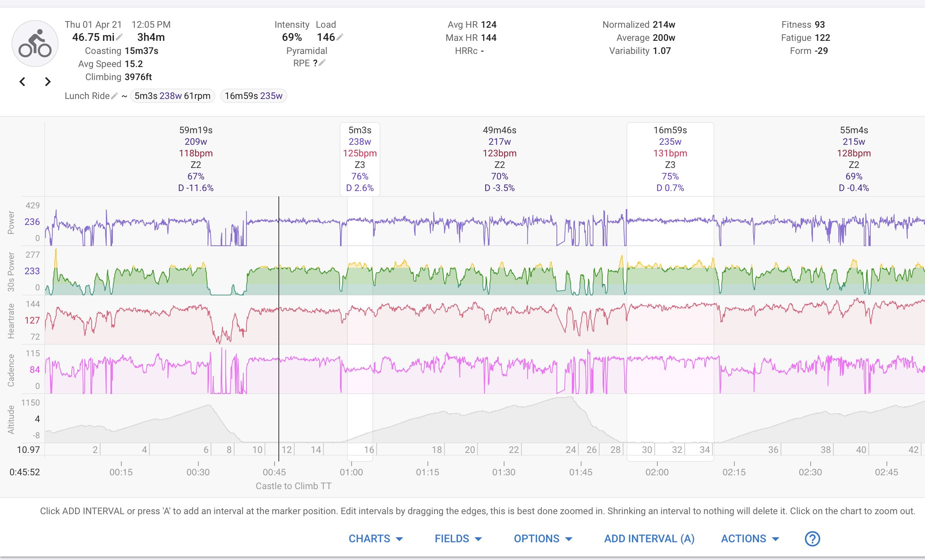
Task: Rename Lunch Ride using pencil icon
Action: 114,96
